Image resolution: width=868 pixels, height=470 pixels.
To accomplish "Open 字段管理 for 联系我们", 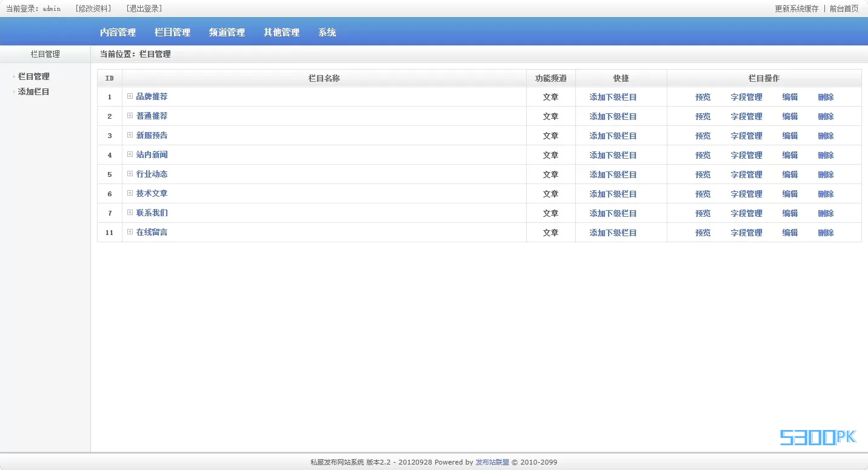I will tap(746, 213).
